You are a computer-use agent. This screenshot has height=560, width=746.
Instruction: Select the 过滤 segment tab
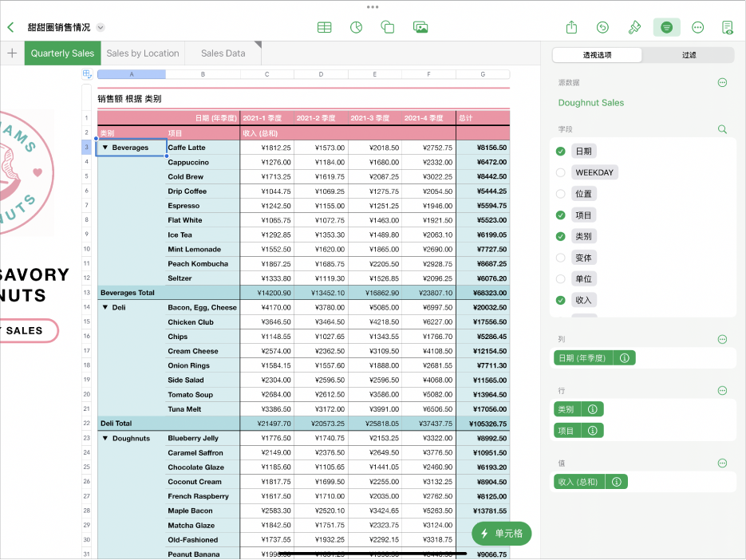point(689,55)
